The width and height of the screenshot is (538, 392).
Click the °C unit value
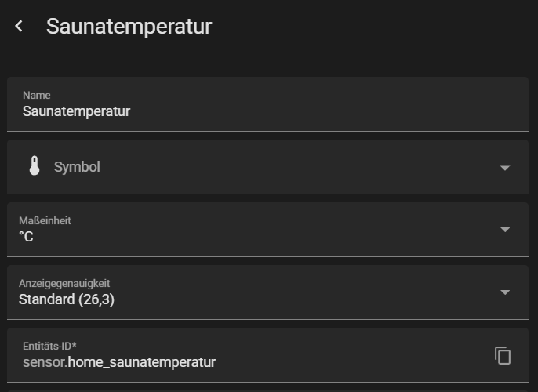(x=26, y=237)
